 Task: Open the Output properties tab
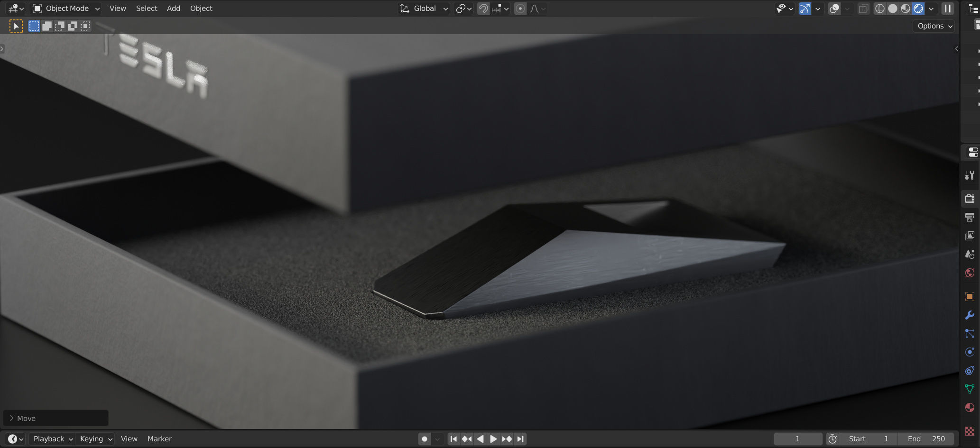970,217
